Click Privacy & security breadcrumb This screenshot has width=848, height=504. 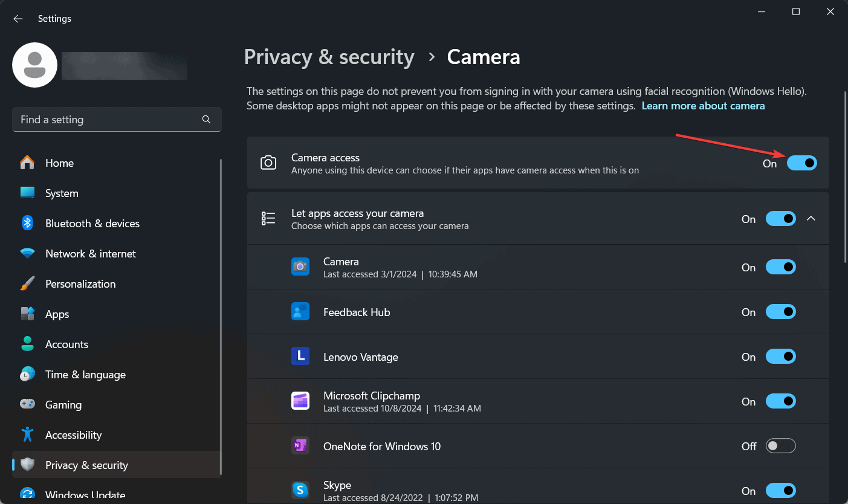329,57
